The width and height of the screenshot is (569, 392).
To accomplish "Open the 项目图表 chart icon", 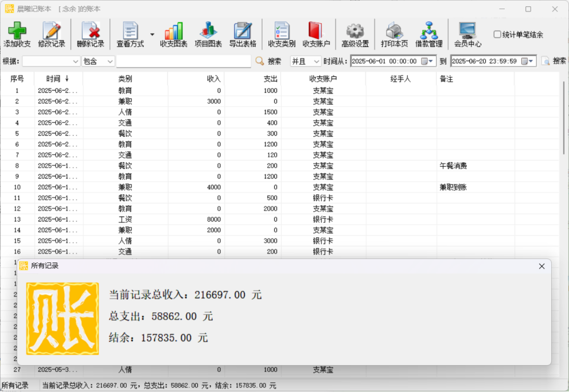I will coord(208,30).
